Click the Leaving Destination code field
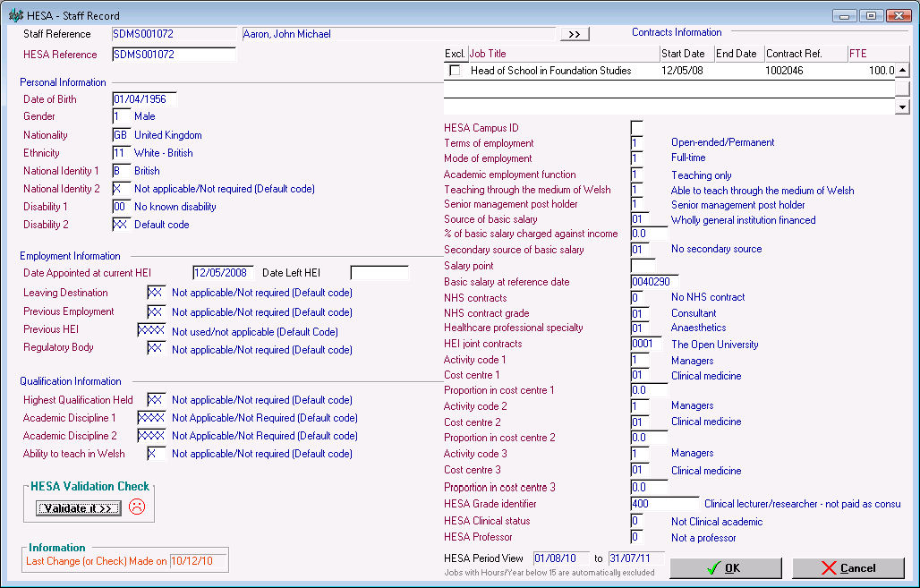 [156, 293]
